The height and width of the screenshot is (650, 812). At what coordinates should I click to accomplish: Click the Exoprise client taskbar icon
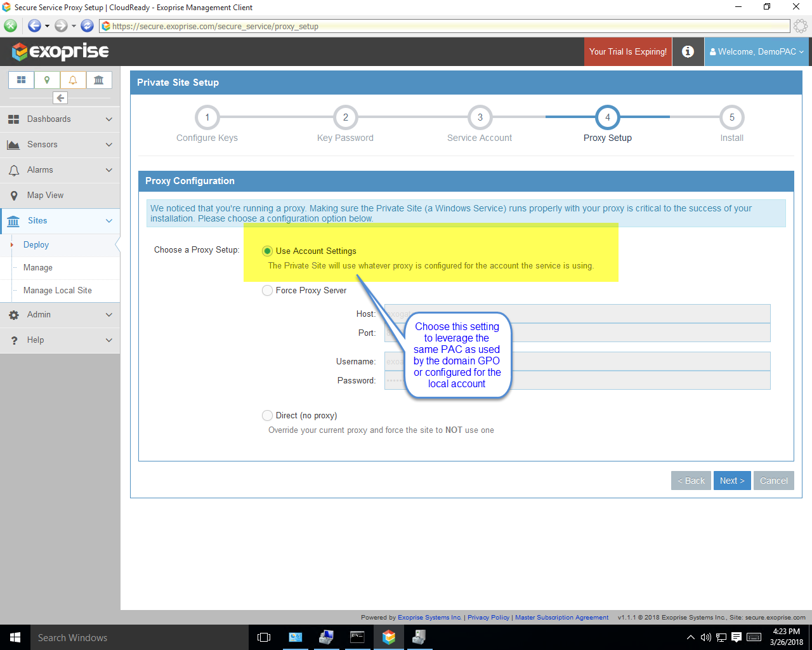pyautogui.click(x=389, y=637)
